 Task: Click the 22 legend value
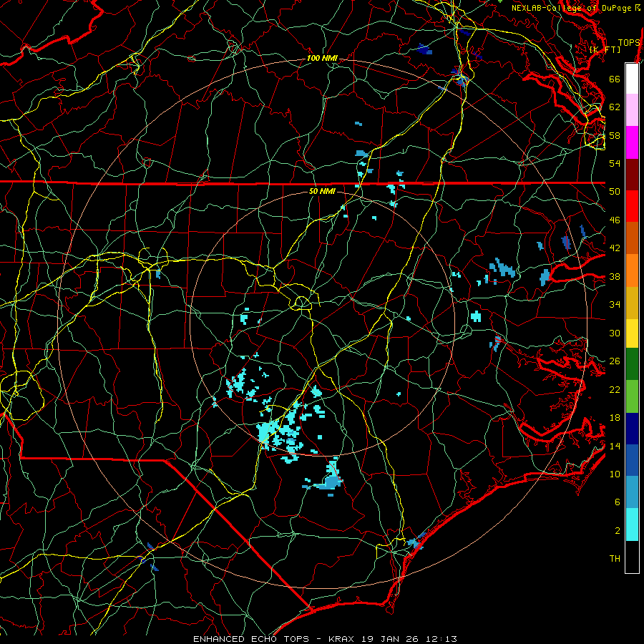click(x=615, y=390)
